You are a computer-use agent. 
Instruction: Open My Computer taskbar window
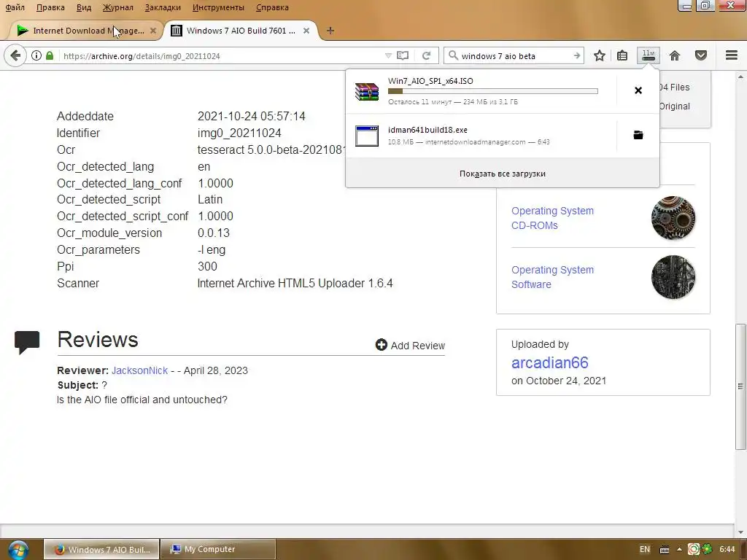point(217,550)
